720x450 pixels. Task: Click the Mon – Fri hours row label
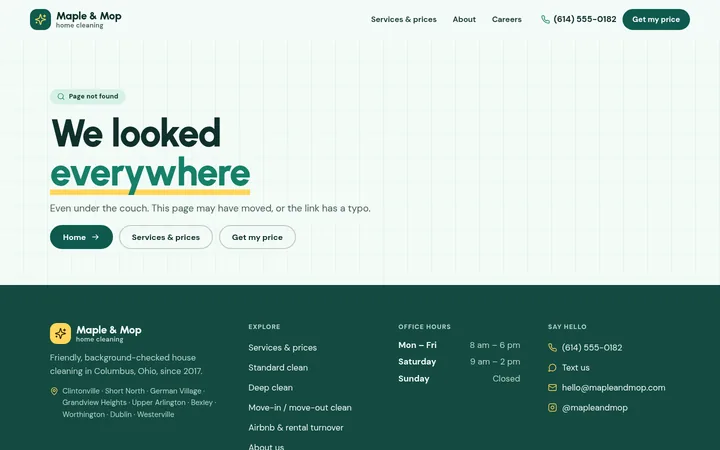point(417,345)
